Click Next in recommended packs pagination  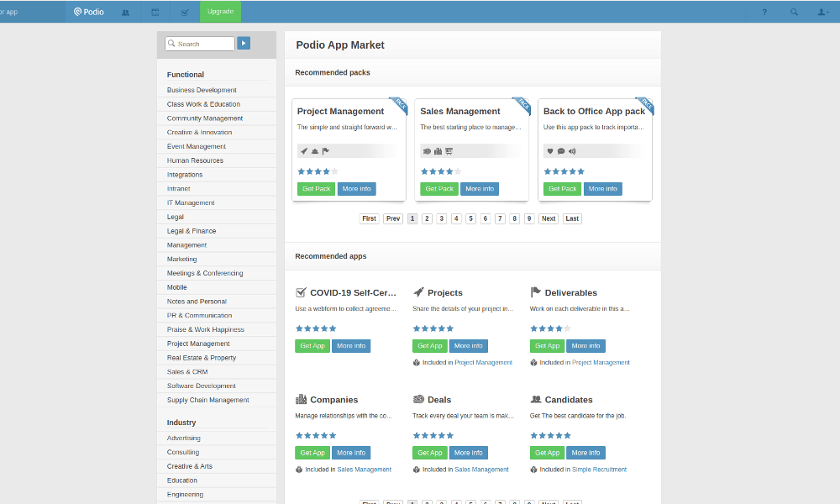click(549, 218)
